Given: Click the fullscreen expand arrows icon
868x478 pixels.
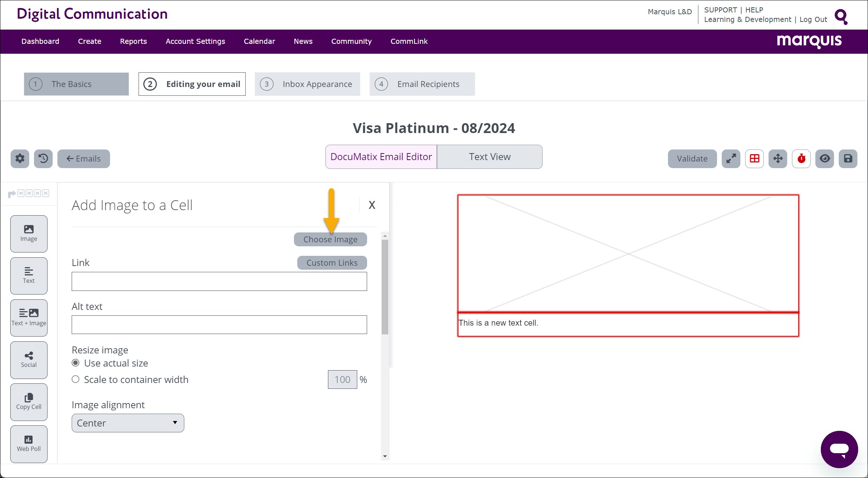Looking at the screenshot, I should pos(731,158).
